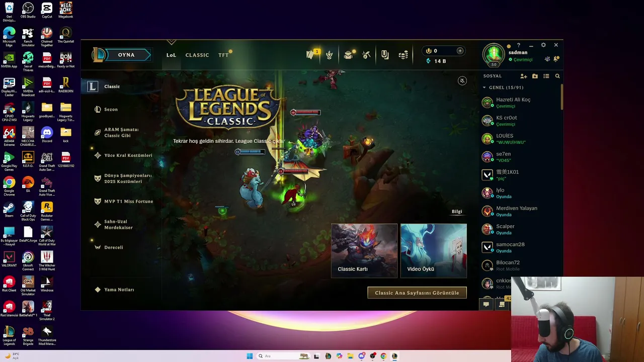Open the Clash banner icon in top bar
This screenshot has width=644, height=362.
point(385,55)
